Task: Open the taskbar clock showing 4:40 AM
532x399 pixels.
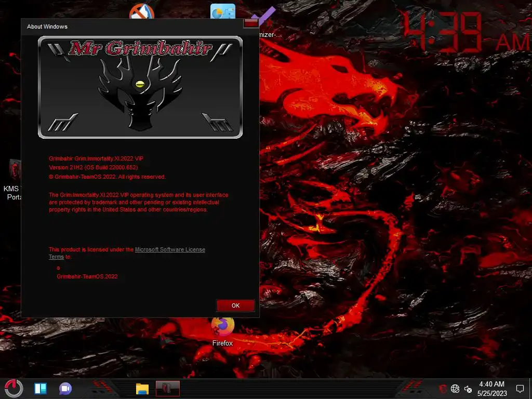Action: 492,389
